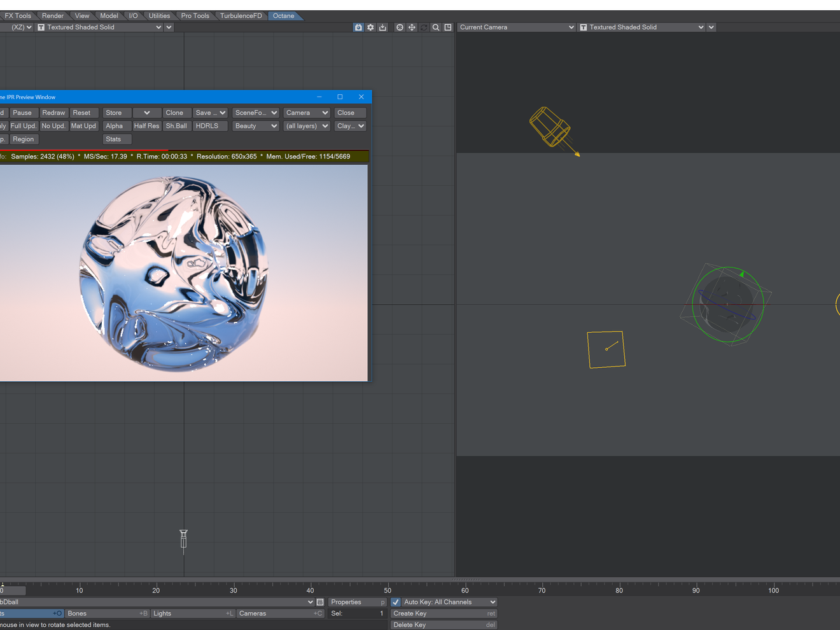
Task: Click the viewport export/save tray icon
Action: point(382,27)
